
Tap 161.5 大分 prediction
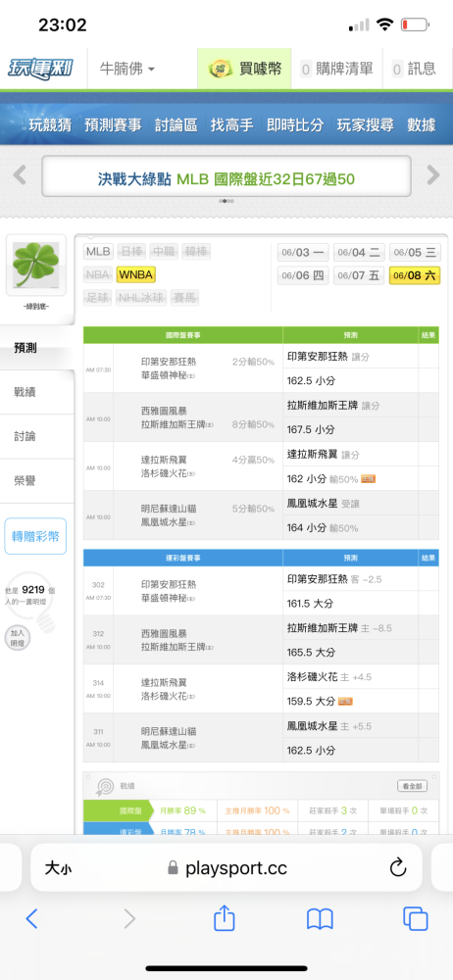(x=311, y=603)
